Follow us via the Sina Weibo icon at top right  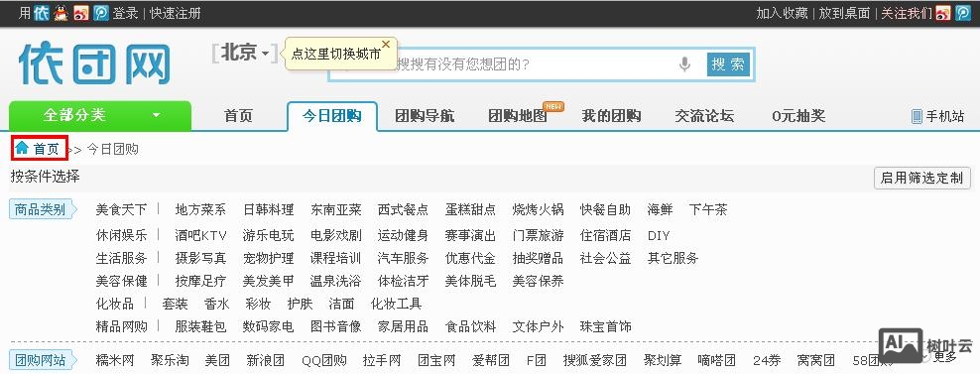tap(943, 13)
